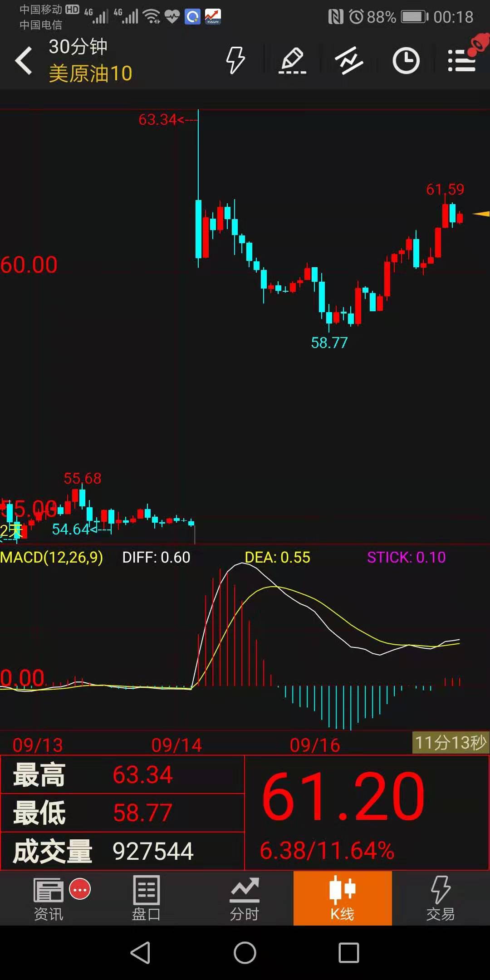Open the 资讯 news tab
Image resolution: width=490 pixels, height=980 pixels.
(49, 898)
